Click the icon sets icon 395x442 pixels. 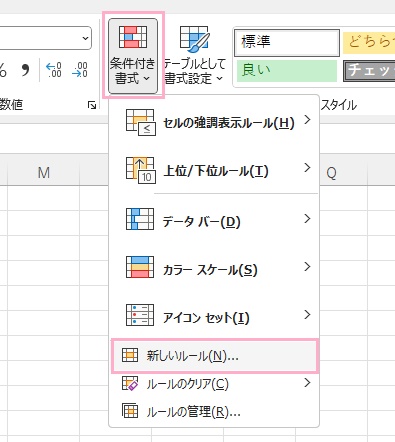tap(140, 315)
